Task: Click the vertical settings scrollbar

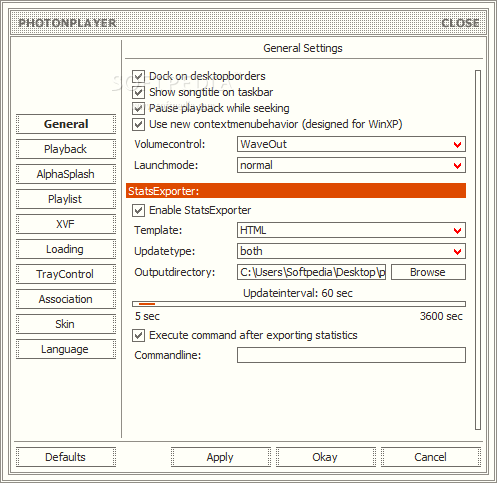Action: [478, 250]
